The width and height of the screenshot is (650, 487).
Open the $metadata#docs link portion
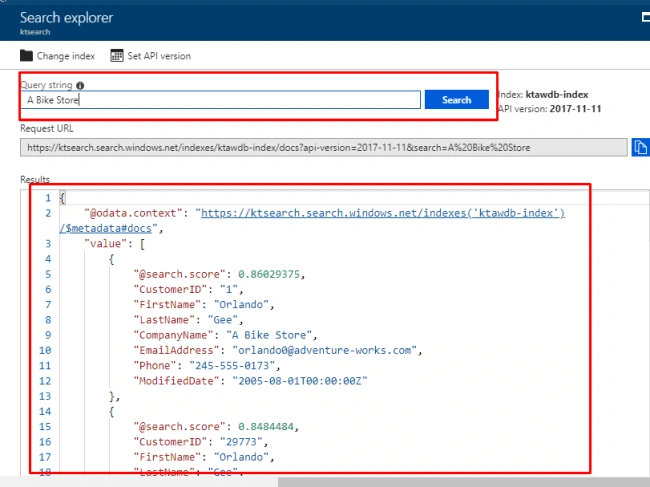(x=106, y=228)
